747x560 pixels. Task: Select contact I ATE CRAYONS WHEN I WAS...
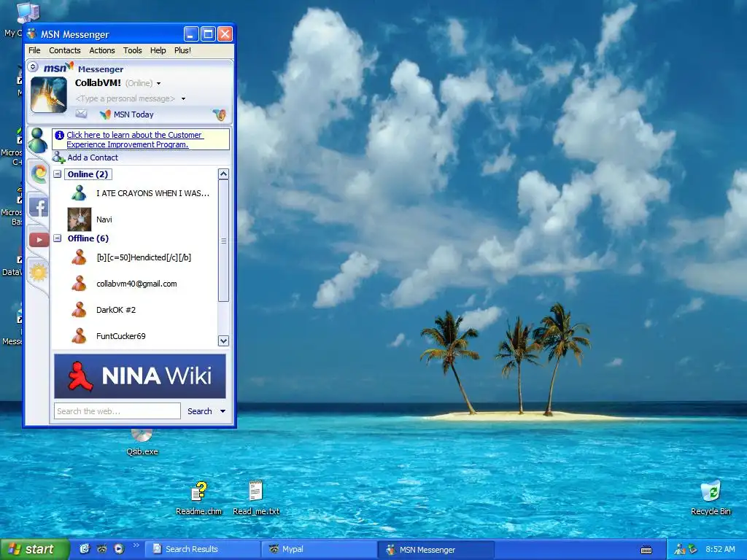[152, 193]
